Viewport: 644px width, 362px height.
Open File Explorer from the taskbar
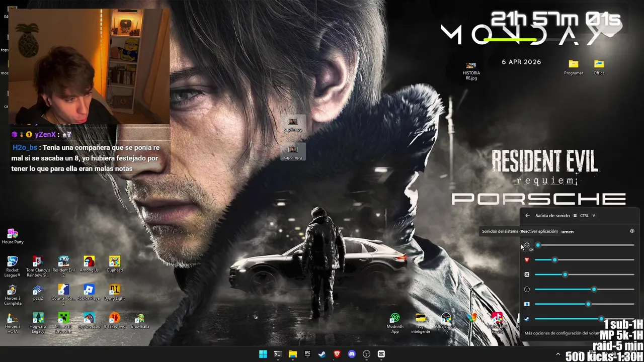(x=292, y=354)
